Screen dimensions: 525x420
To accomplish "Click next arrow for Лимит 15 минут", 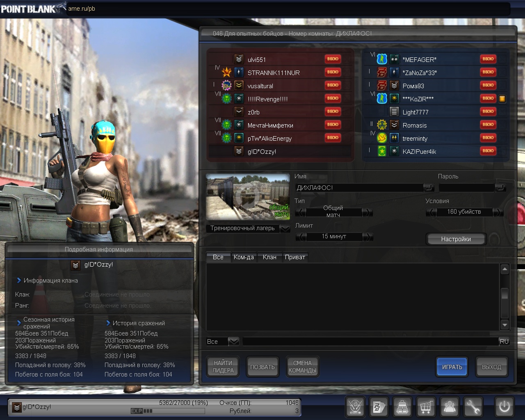I will (x=368, y=237).
